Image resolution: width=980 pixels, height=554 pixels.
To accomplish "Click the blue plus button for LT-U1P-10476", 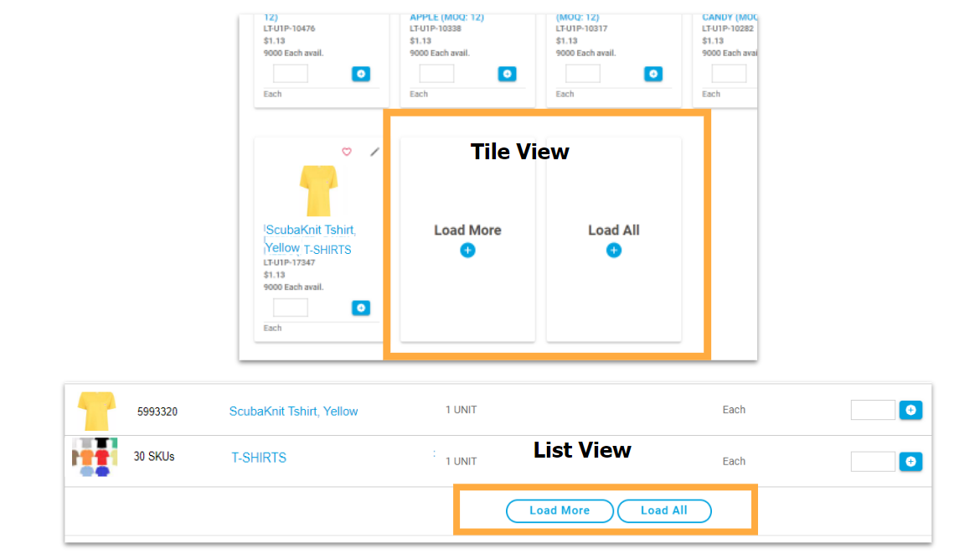I will [361, 74].
